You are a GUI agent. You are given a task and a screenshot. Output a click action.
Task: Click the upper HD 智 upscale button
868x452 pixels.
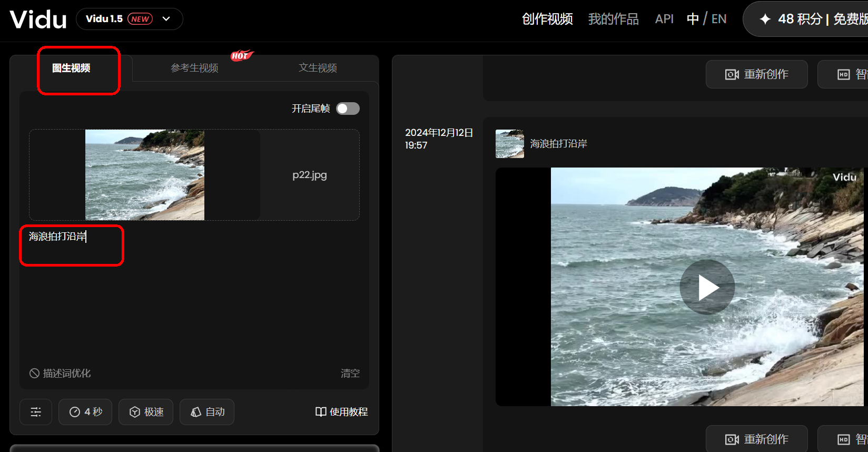tap(843, 74)
